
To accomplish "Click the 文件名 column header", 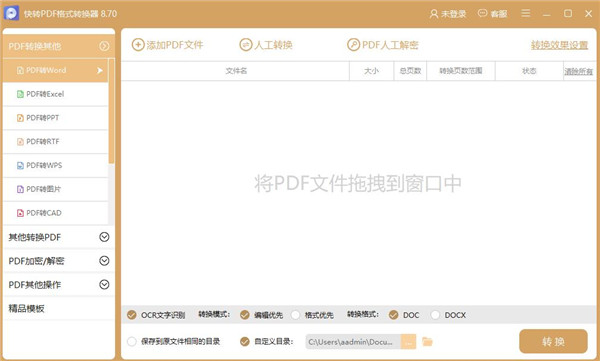I will coord(236,71).
